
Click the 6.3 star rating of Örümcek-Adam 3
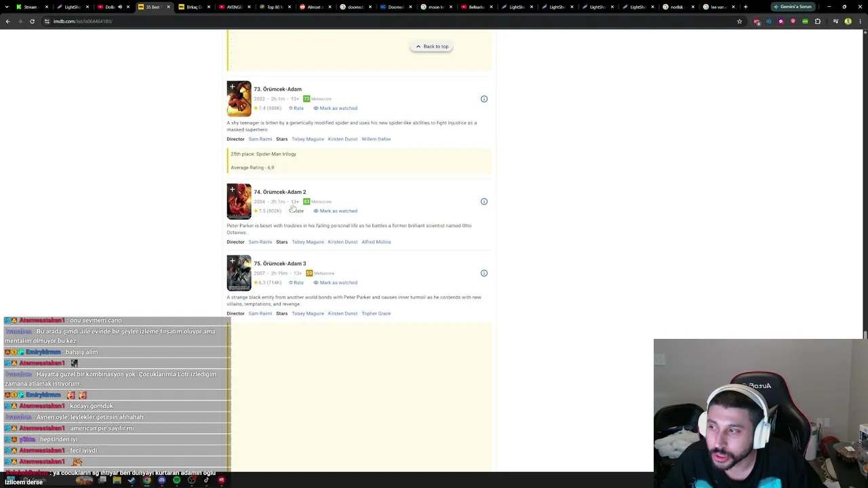tap(267, 283)
